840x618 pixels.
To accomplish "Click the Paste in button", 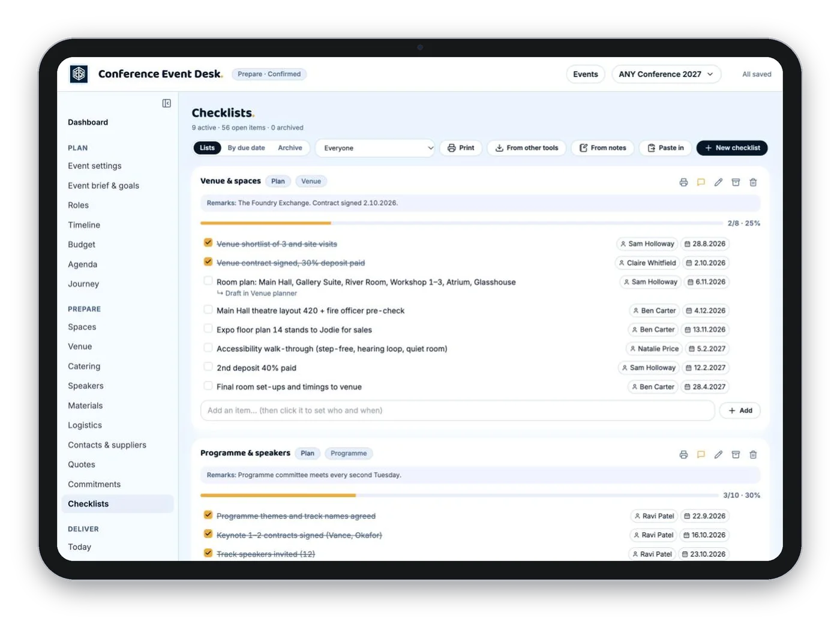I will point(665,148).
